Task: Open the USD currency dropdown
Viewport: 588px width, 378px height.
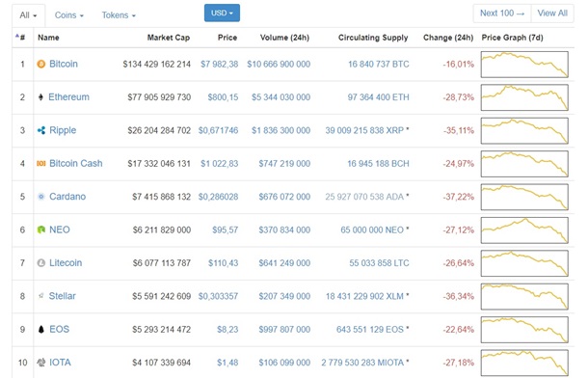Action: pos(222,13)
